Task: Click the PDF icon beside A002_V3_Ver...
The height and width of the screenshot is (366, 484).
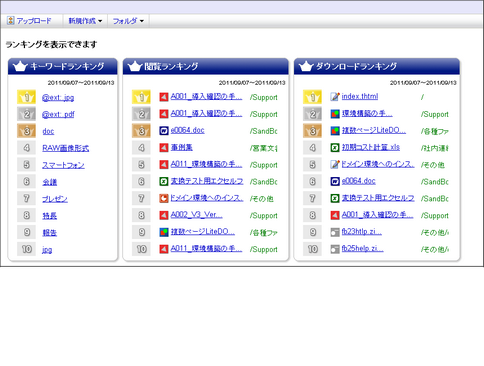Action: tap(164, 215)
